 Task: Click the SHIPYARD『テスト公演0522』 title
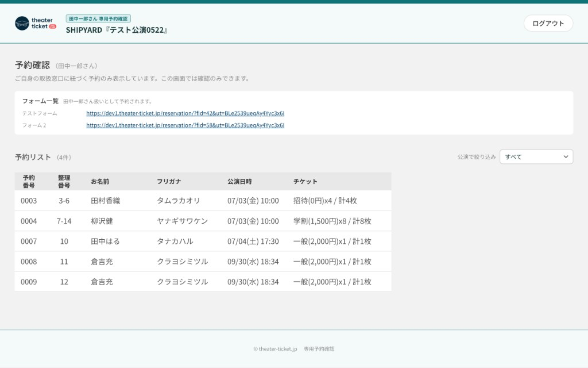pyautogui.click(x=117, y=30)
